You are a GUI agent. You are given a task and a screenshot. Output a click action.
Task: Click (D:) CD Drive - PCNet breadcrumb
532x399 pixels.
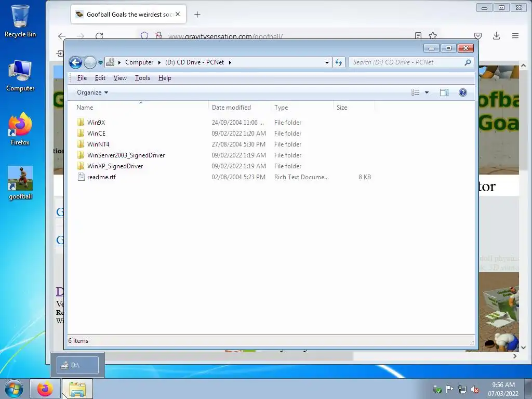(x=194, y=62)
